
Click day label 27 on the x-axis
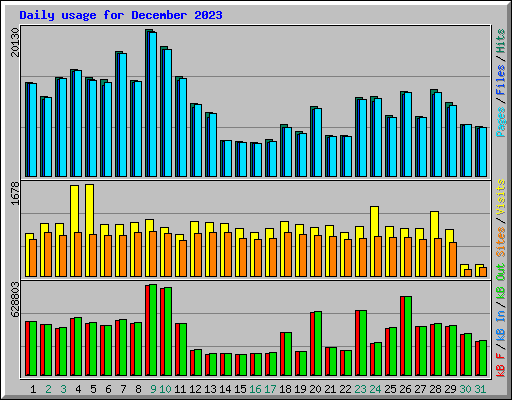[420, 389]
